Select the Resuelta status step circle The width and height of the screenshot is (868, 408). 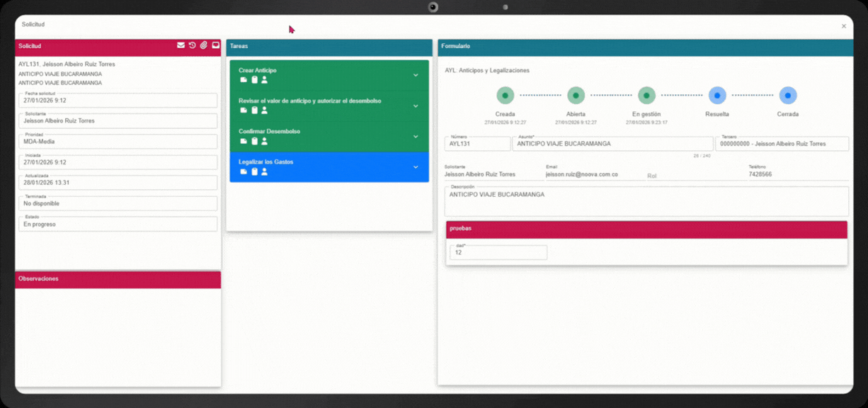click(x=717, y=95)
